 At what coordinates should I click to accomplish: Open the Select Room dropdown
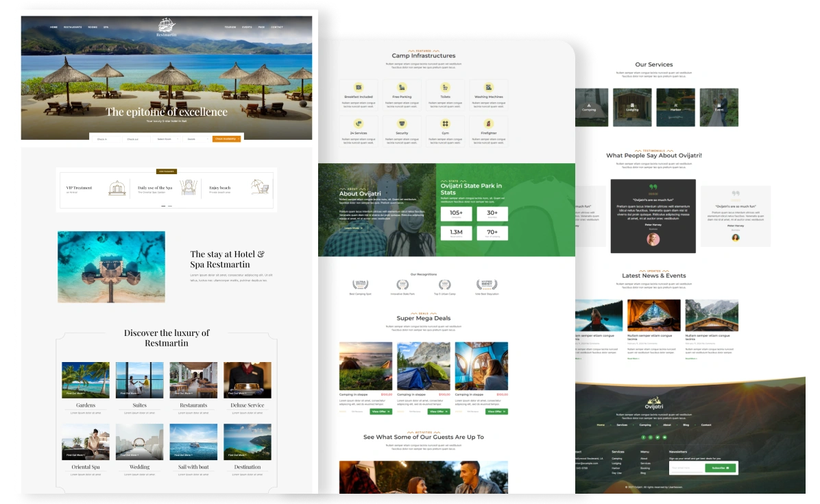[x=167, y=139]
